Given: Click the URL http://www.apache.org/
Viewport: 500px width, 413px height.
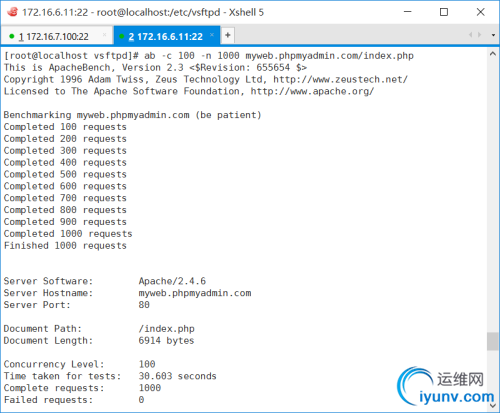Looking at the screenshot, I should 312,91.
